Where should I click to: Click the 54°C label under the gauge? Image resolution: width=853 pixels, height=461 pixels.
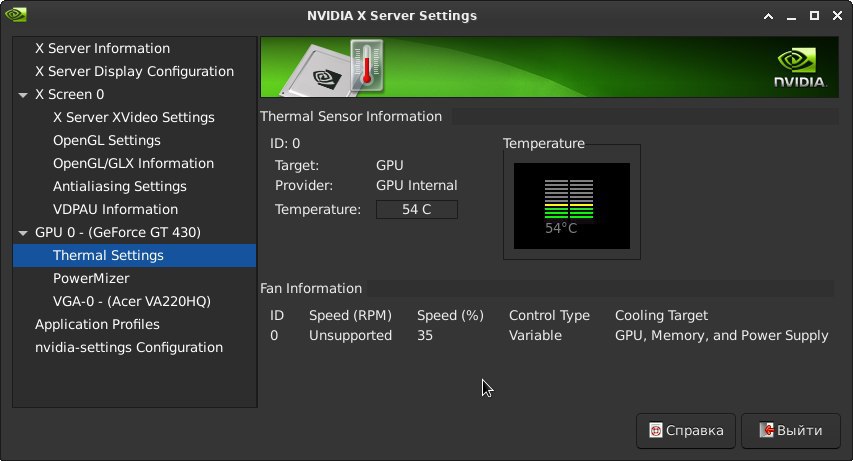tap(561, 228)
